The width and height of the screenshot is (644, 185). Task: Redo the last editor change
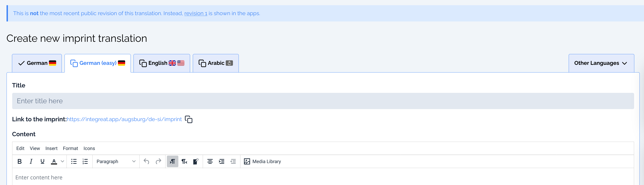159,162
